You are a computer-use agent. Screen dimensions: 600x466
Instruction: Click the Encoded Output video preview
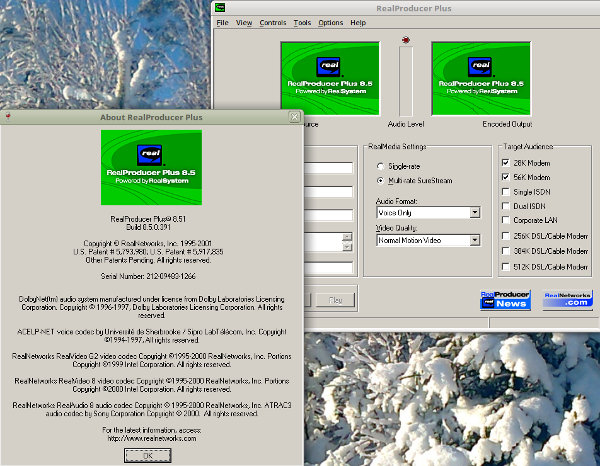481,78
